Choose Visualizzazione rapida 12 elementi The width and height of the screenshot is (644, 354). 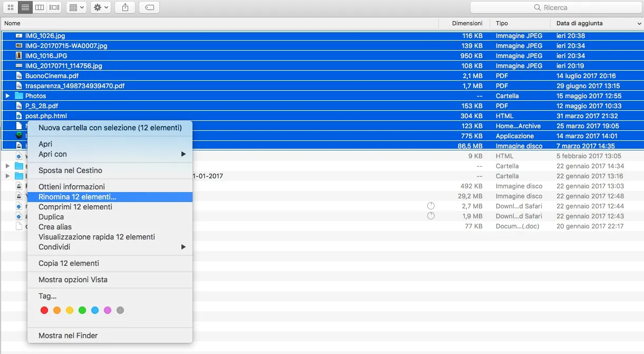[110, 237]
